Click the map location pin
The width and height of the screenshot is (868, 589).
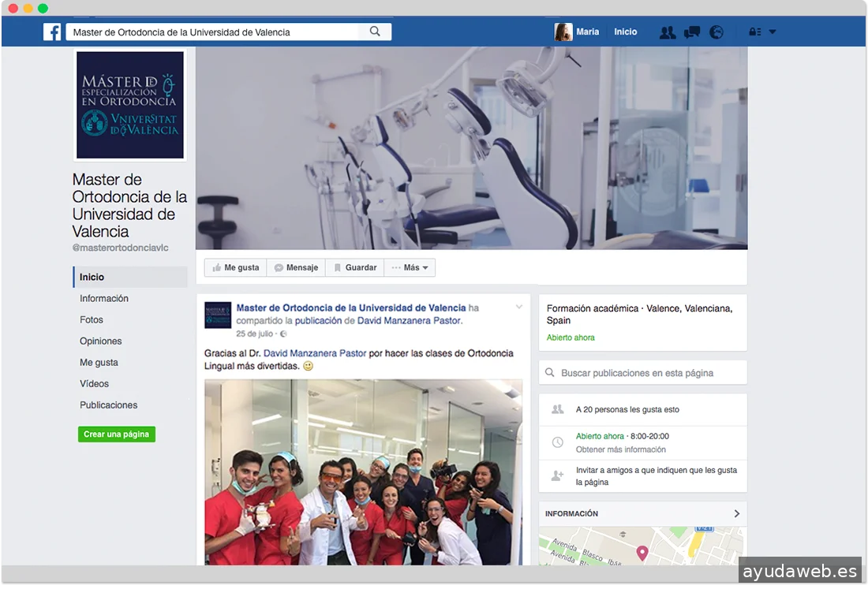click(x=642, y=553)
